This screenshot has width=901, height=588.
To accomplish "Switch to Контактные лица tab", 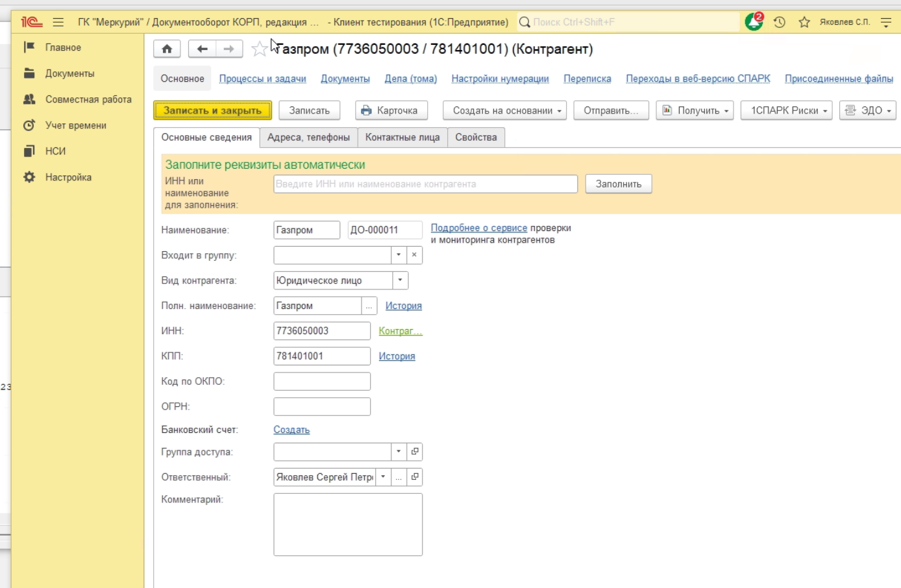I will [x=402, y=138].
